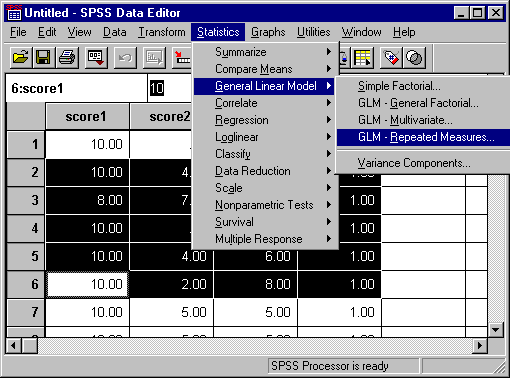Click score1 cell 8.00 in row 3
This screenshot has width=510, height=378.
click(87, 200)
